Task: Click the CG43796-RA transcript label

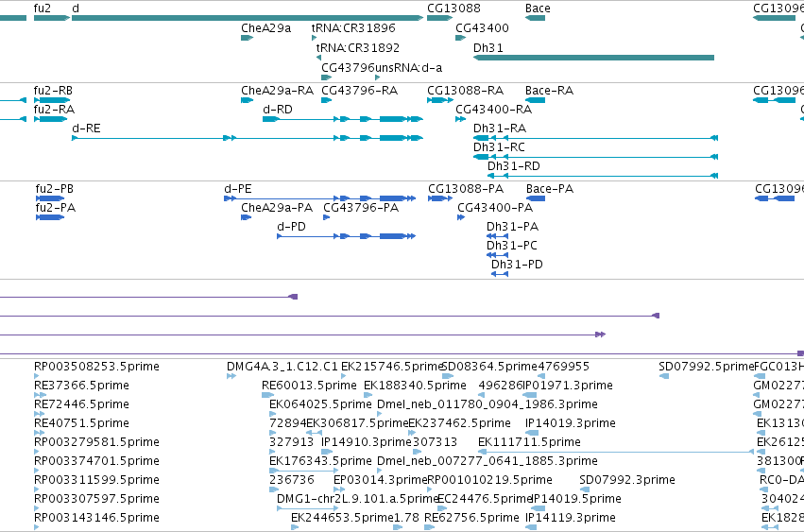Action: point(359,91)
